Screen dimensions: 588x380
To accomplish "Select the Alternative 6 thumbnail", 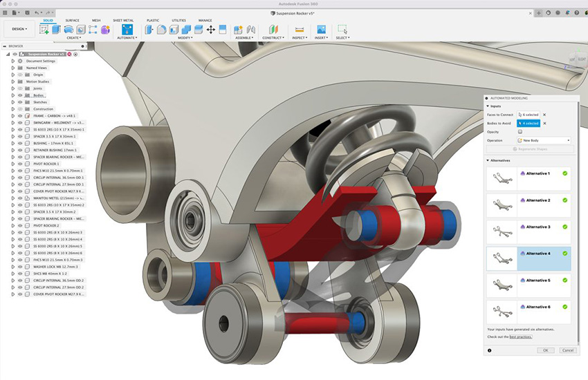I will tap(502, 312).
